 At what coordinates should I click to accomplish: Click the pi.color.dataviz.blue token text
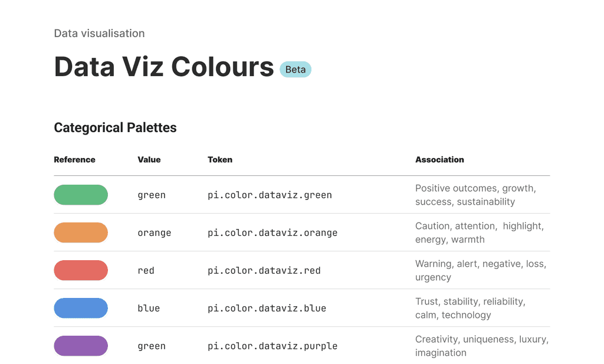coord(267,308)
